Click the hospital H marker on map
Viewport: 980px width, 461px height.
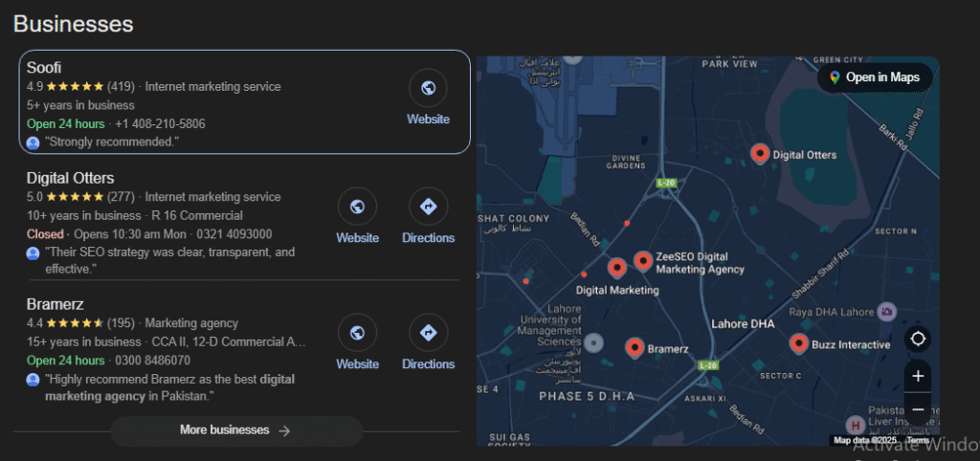tap(855, 426)
